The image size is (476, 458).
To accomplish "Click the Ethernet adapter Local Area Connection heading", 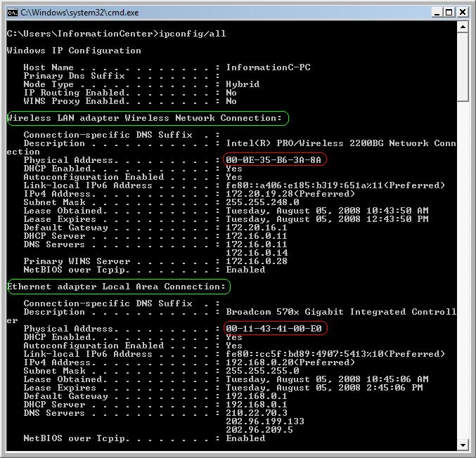I will (117, 287).
